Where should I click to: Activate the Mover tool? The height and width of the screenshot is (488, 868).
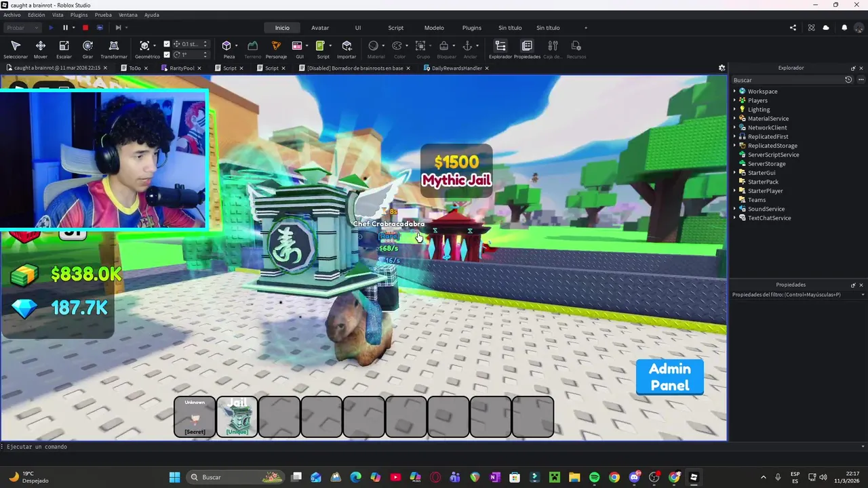point(40,49)
